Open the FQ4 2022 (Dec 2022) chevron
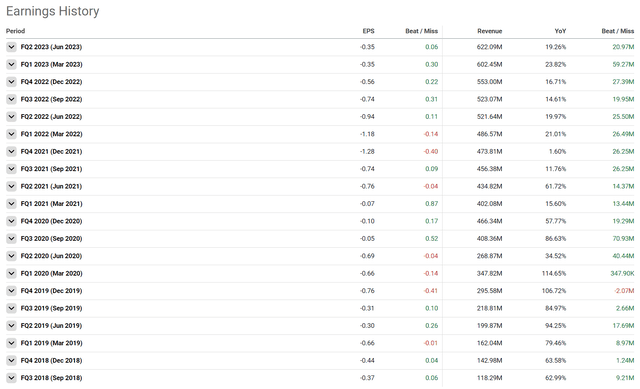The width and height of the screenshot is (640, 389). pos(11,82)
